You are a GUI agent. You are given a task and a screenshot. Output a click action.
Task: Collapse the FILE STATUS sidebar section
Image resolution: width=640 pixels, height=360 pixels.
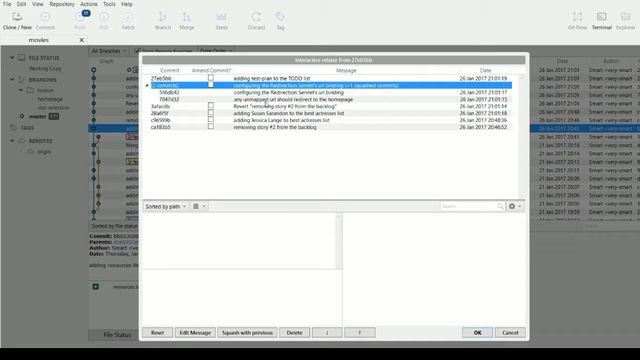click(x=12, y=58)
